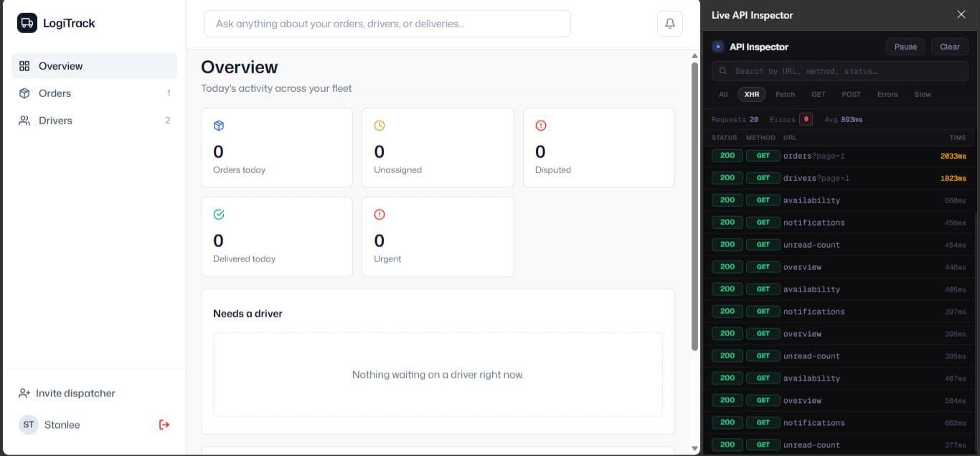Viewport: 980px width, 456px height.
Task: Select the drivers?page=1 request row
Action: click(840, 178)
